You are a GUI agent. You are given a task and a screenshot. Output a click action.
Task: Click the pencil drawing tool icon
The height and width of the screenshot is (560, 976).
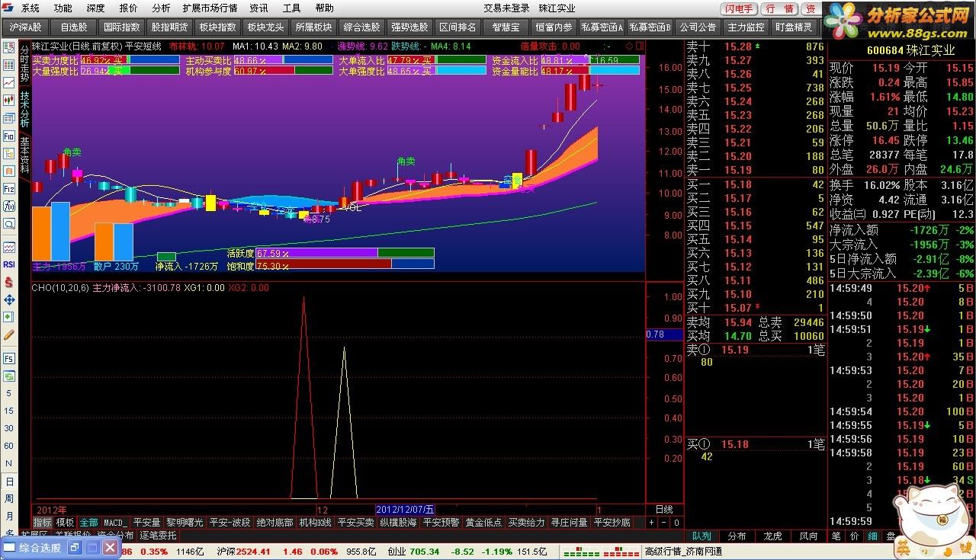pos(9,334)
